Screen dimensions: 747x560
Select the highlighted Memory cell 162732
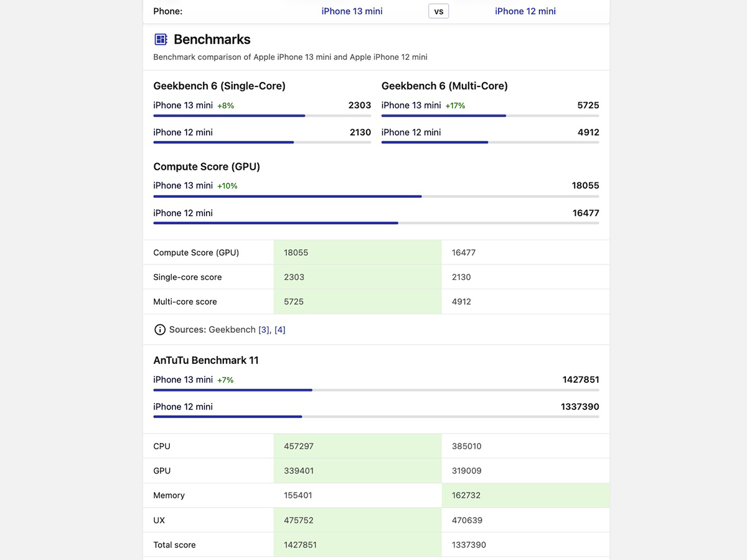(525, 495)
